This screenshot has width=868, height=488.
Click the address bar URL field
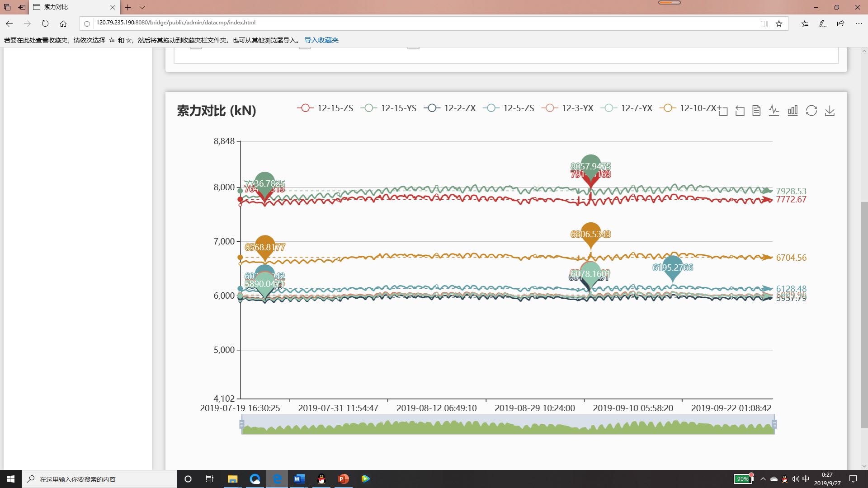pos(425,23)
